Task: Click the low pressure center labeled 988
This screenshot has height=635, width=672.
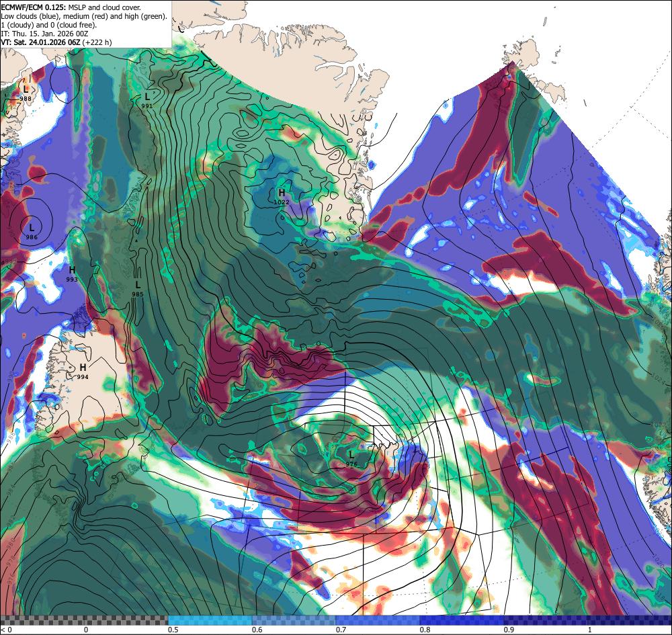Action: (x=26, y=93)
